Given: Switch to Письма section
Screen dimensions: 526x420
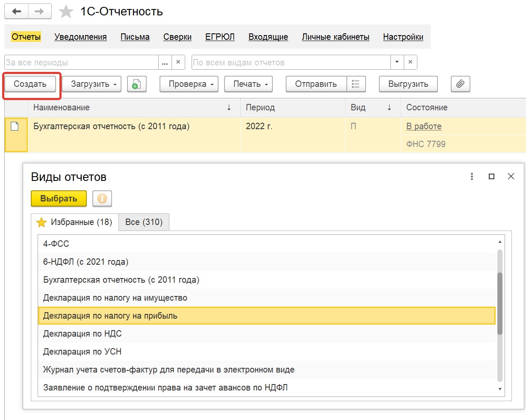Looking at the screenshot, I should [135, 37].
